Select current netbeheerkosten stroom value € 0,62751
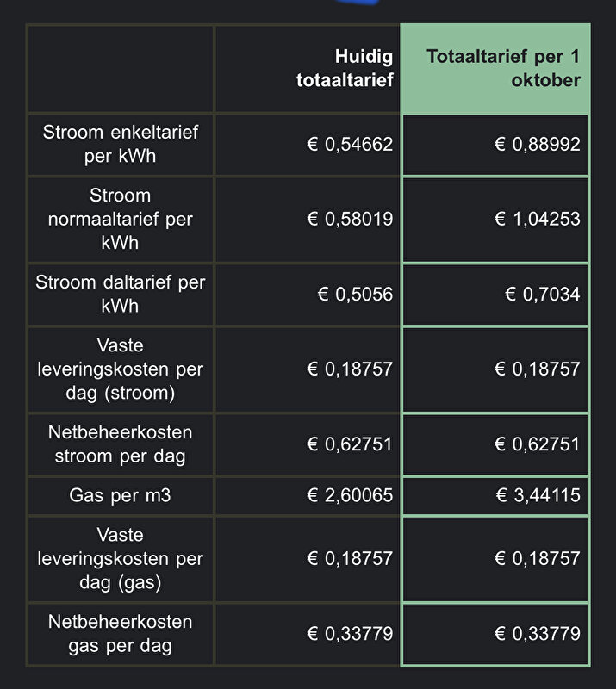This screenshot has width=616, height=689. point(350,444)
